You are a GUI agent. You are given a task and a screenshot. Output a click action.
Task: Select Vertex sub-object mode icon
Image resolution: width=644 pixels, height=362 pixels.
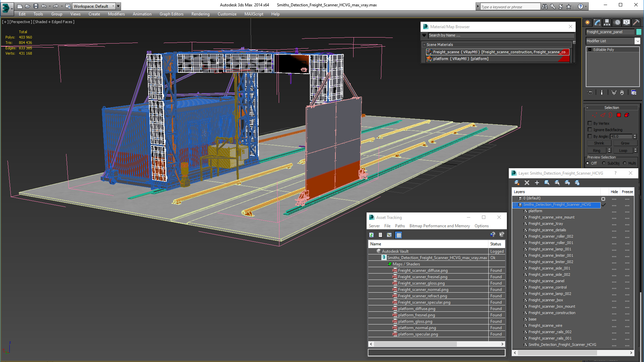tap(595, 115)
